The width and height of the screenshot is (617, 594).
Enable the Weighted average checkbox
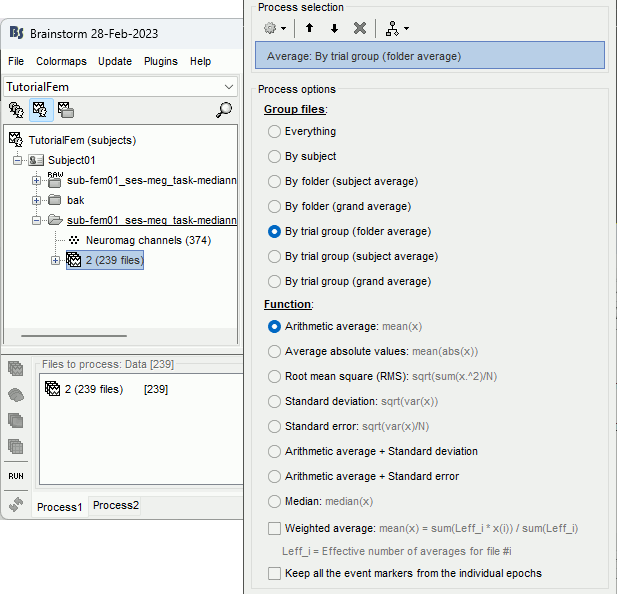coord(275,527)
